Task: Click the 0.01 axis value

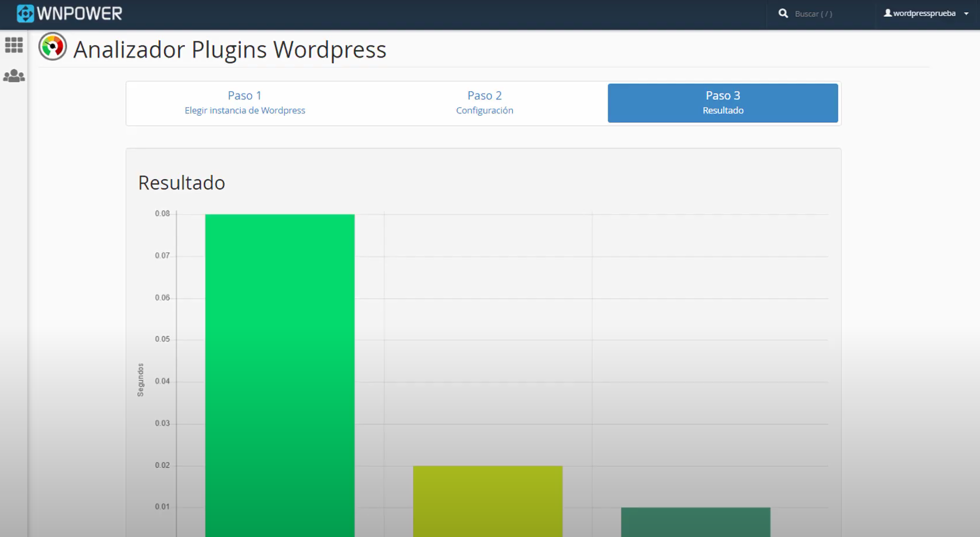Action: point(162,506)
